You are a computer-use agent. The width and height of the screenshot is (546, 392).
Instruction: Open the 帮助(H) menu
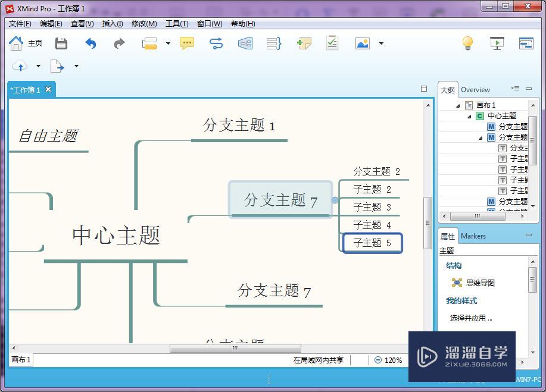(243, 24)
